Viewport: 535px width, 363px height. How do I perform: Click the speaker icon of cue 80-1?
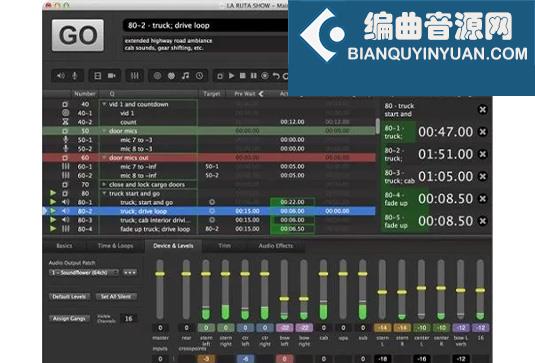(x=66, y=202)
